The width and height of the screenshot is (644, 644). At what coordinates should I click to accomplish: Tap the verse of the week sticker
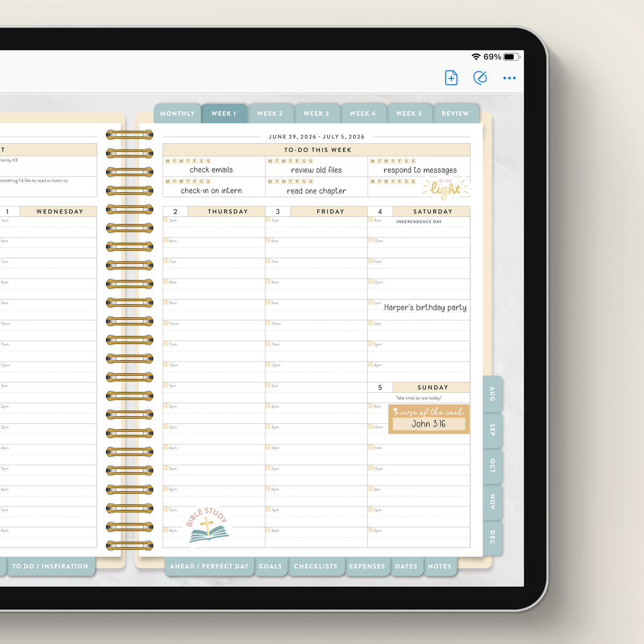(429, 419)
